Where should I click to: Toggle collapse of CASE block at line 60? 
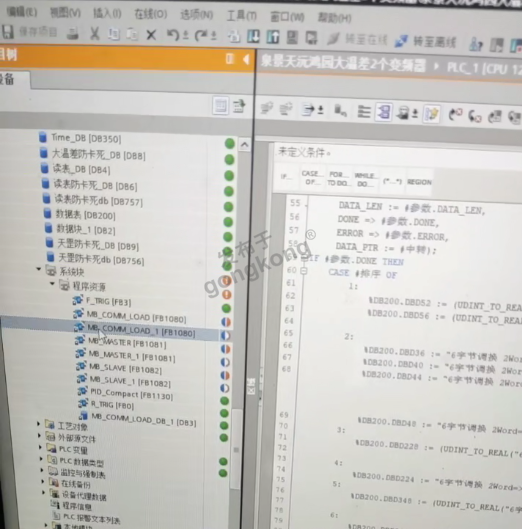coord(303,271)
